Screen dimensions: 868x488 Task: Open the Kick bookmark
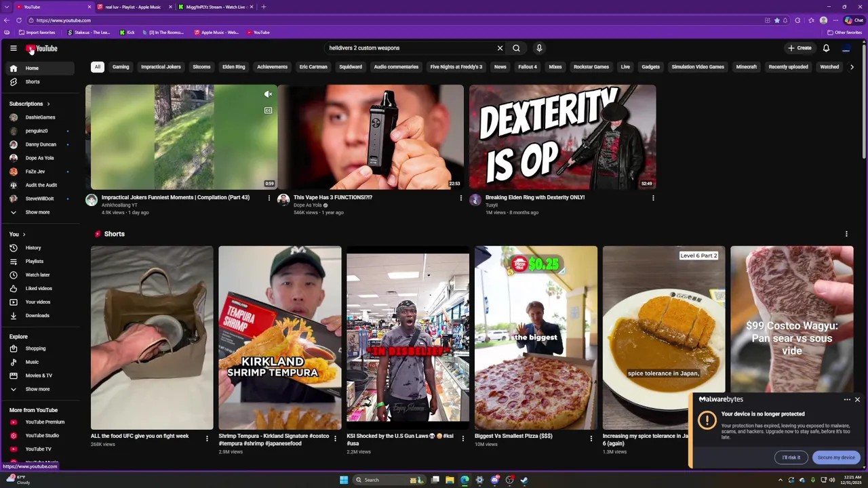[127, 33]
